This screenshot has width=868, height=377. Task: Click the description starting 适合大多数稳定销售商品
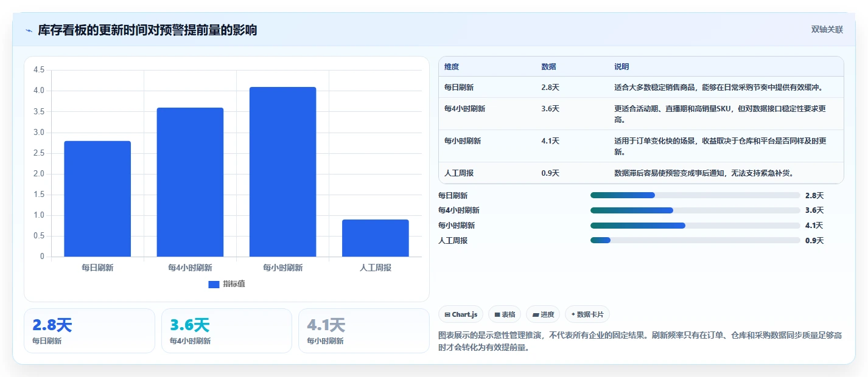coord(719,88)
